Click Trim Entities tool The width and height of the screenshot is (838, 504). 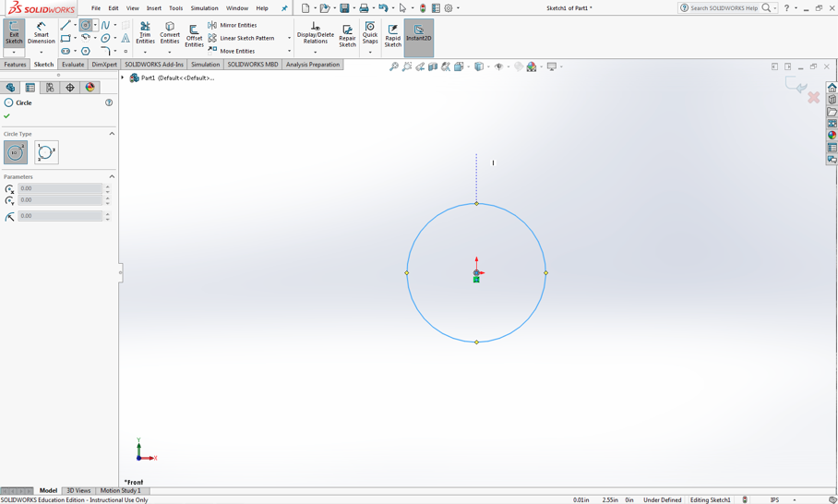[x=145, y=33]
